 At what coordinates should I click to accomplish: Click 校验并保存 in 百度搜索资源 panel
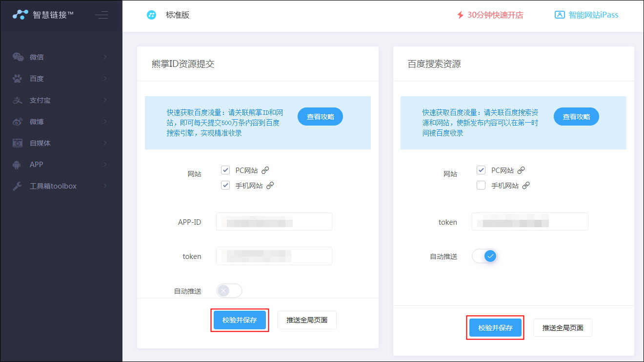pos(495,328)
